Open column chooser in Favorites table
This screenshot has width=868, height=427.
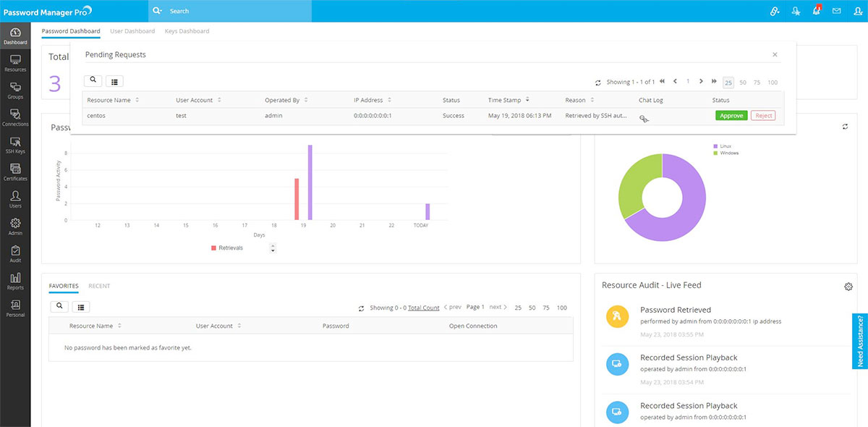click(x=80, y=307)
